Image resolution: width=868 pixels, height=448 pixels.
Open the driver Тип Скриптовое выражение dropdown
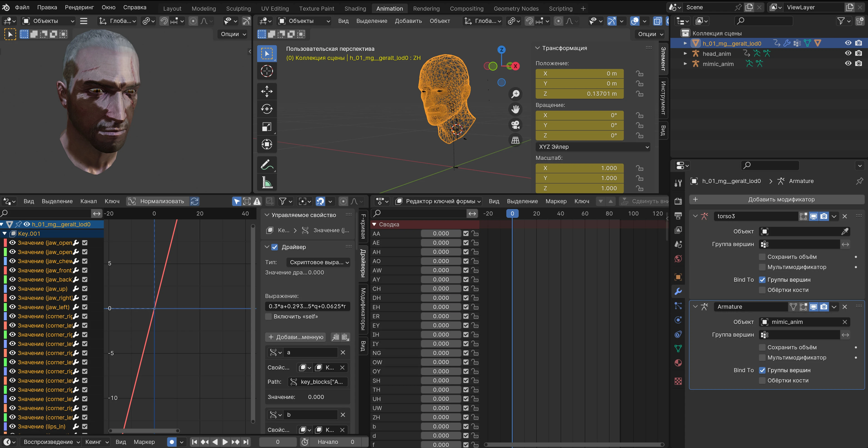click(x=318, y=262)
